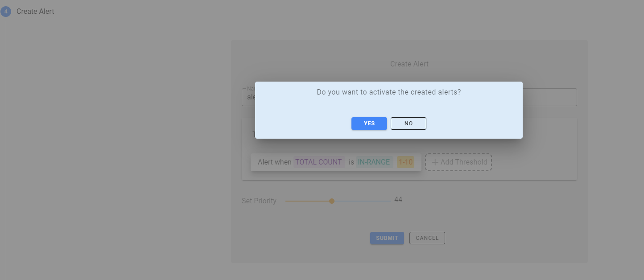The height and width of the screenshot is (280, 644).
Task: Click into the alert Name input field
Action: [x=549, y=97]
